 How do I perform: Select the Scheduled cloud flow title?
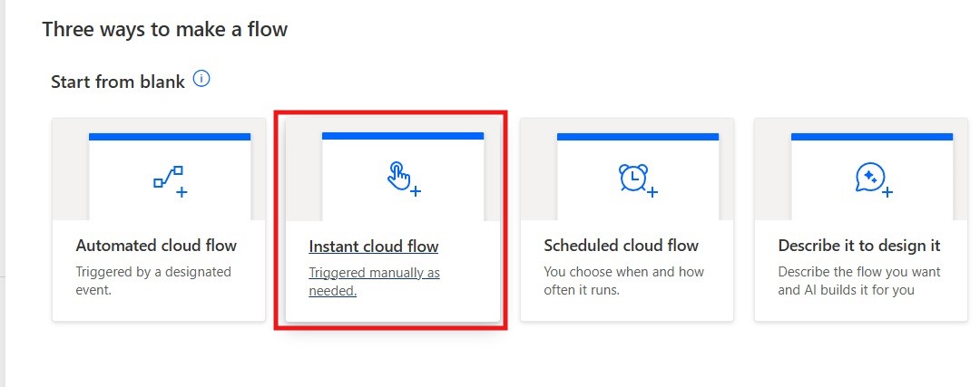coord(621,246)
